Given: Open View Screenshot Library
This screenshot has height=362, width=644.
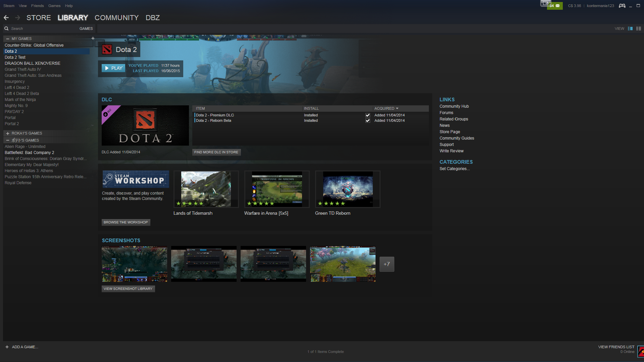Looking at the screenshot, I should coord(128,289).
